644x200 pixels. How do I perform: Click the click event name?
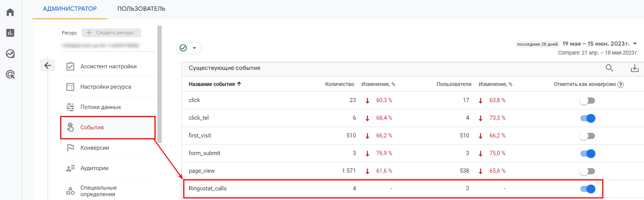pos(194,100)
